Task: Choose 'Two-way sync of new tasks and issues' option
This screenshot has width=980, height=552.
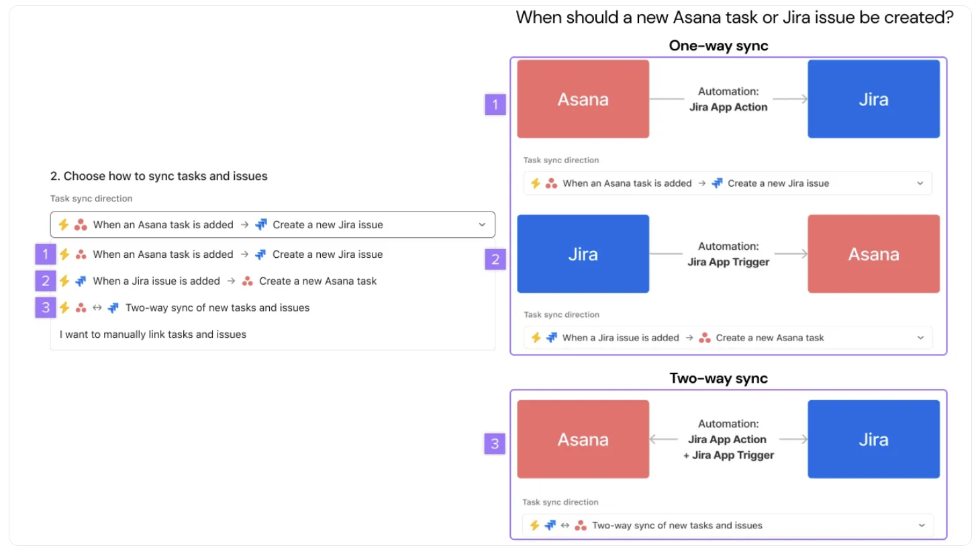Action: coord(217,308)
